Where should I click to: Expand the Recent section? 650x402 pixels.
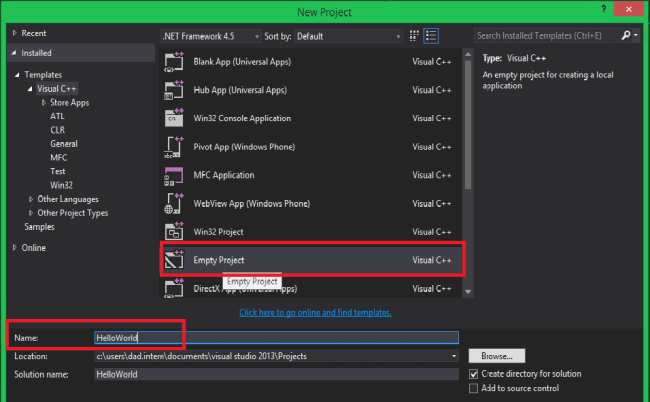15,33
